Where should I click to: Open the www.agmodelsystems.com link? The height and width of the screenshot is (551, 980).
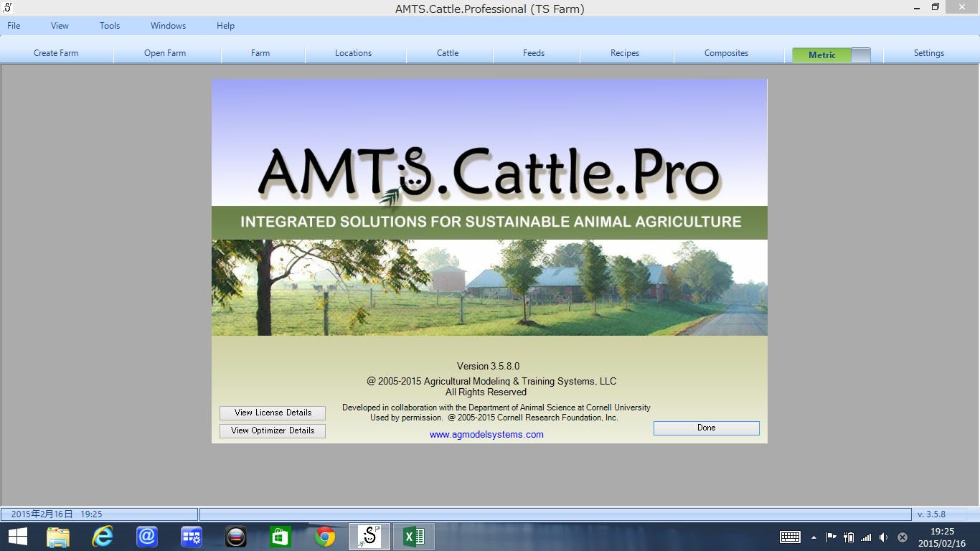pyautogui.click(x=486, y=435)
